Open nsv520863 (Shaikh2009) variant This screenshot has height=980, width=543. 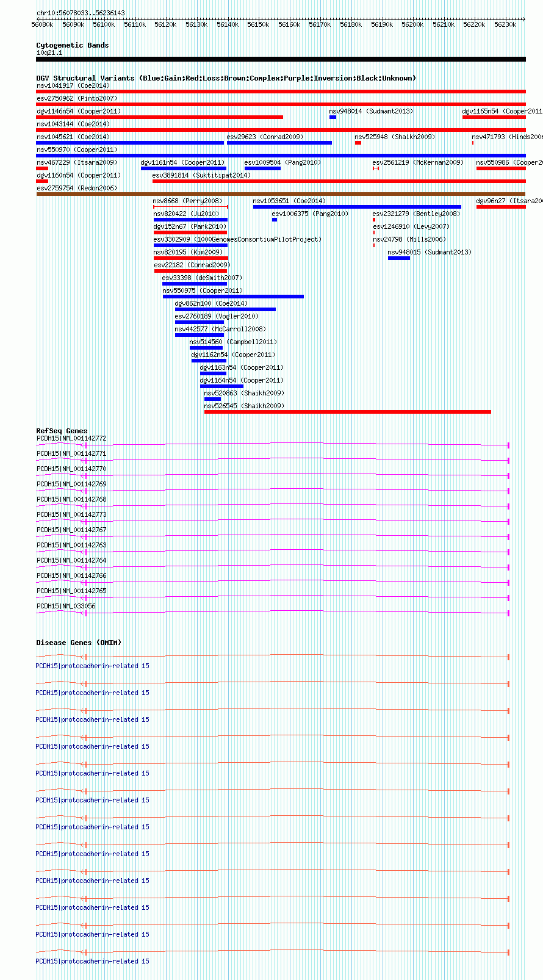pyautogui.click(x=244, y=393)
